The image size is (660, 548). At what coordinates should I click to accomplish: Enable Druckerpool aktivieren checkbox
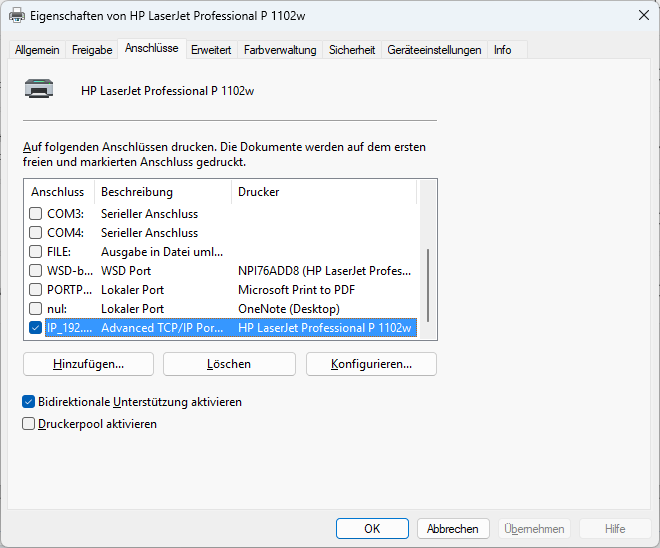tap(28, 424)
